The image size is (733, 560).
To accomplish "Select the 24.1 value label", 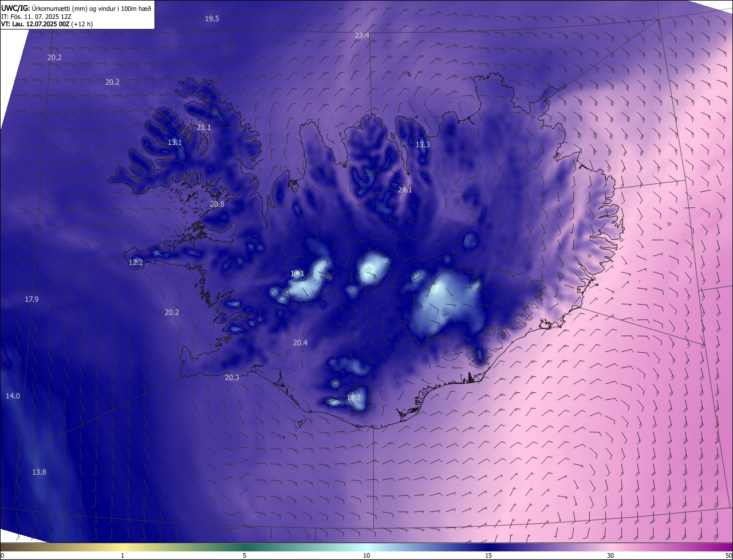I will [405, 190].
